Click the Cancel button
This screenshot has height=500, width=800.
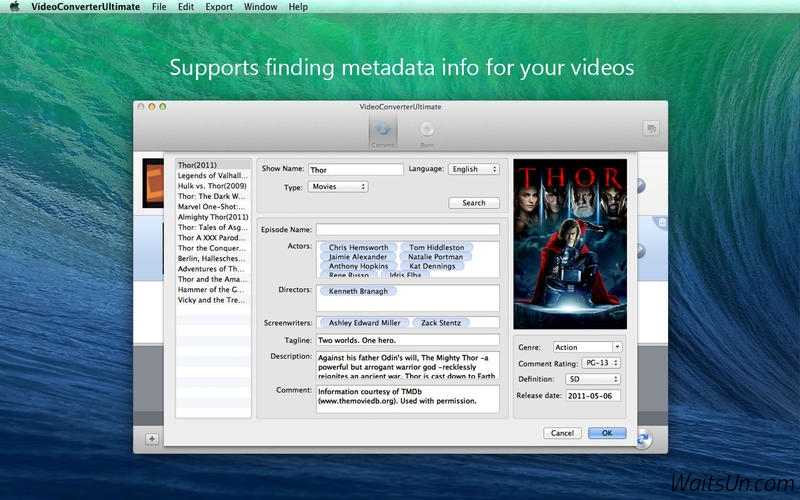point(562,433)
